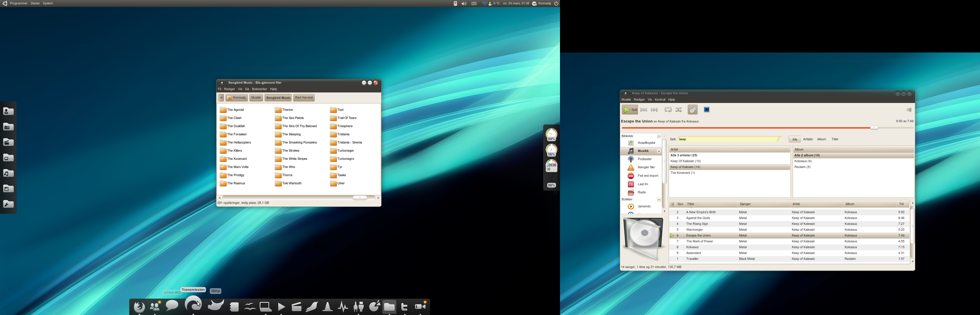Click the file browser horizontal scrollbar thumb

pos(360,198)
